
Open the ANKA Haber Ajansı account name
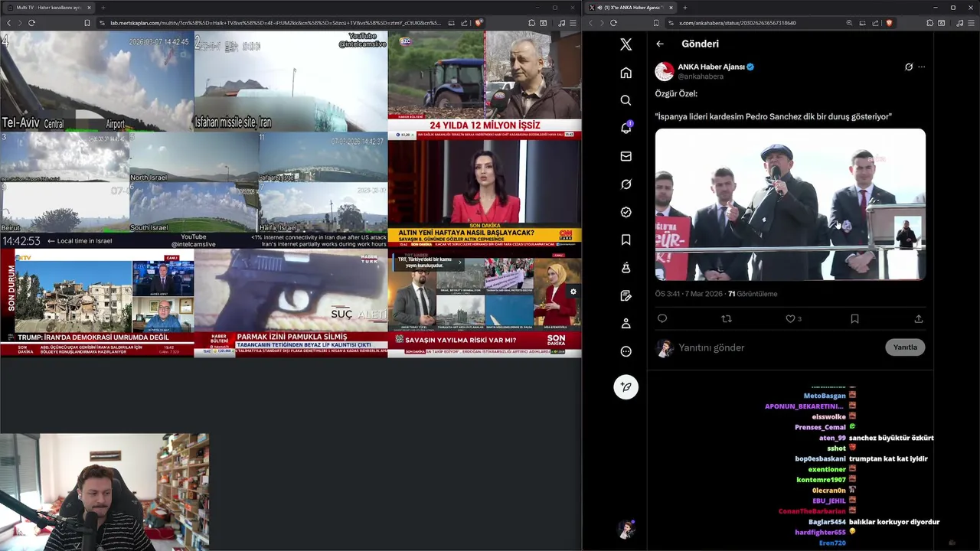[x=711, y=67]
